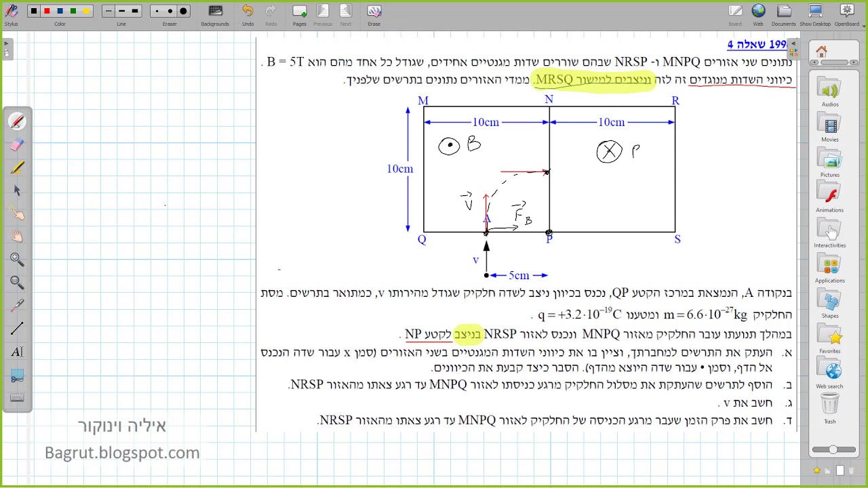
Task: Select the red pen color
Action: coord(47,12)
